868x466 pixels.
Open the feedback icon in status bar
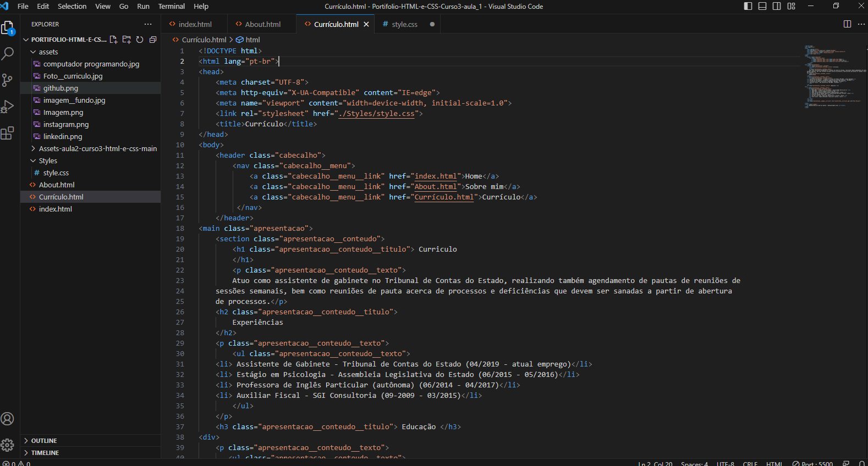[x=846, y=463]
